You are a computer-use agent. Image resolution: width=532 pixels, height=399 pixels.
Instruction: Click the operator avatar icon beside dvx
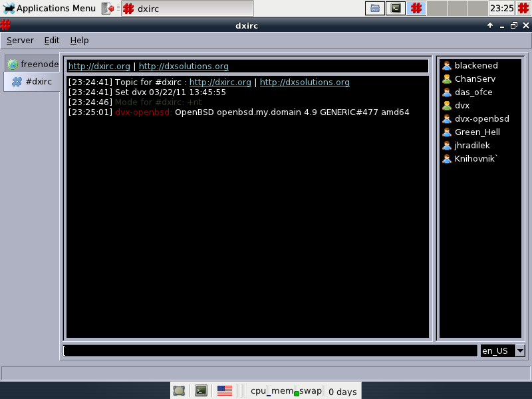(x=447, y=106)
